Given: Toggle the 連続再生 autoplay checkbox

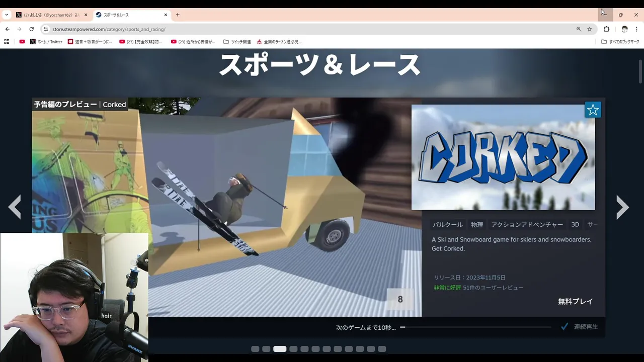Looking at the screenshot, I should click(565, 327).
